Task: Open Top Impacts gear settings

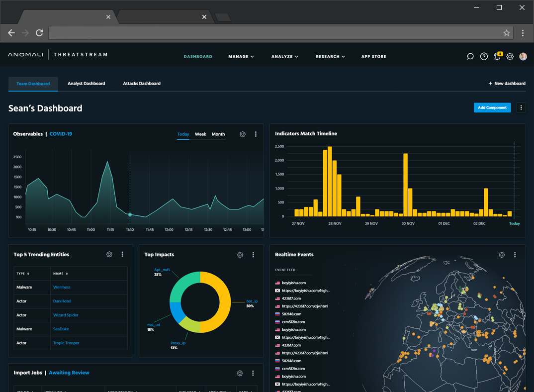Action: tap(240, 255)
